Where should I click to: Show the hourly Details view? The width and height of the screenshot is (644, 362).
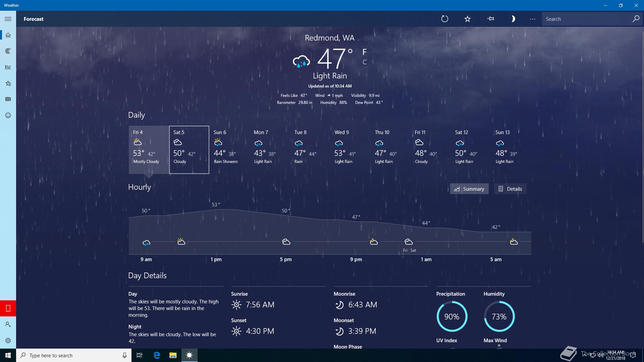510,189
